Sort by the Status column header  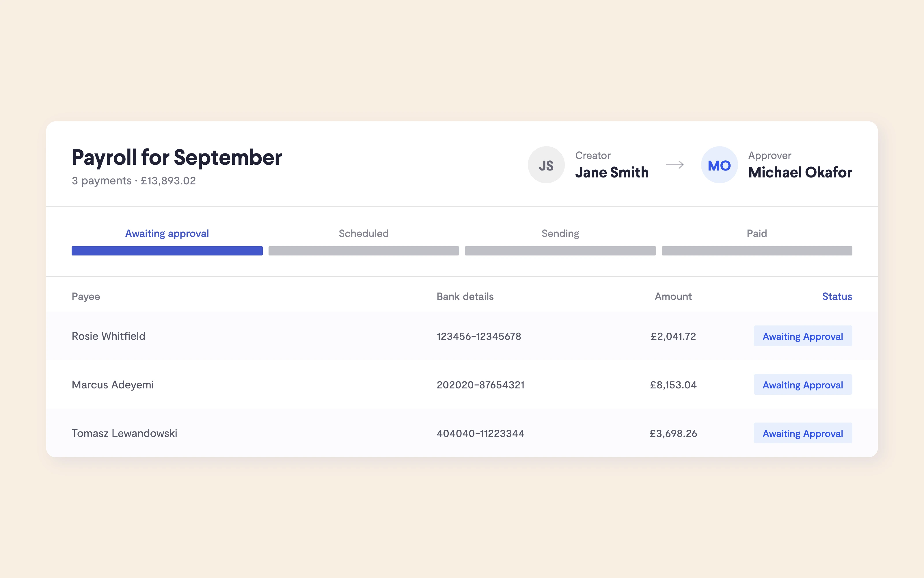click(x=837, y=297)
